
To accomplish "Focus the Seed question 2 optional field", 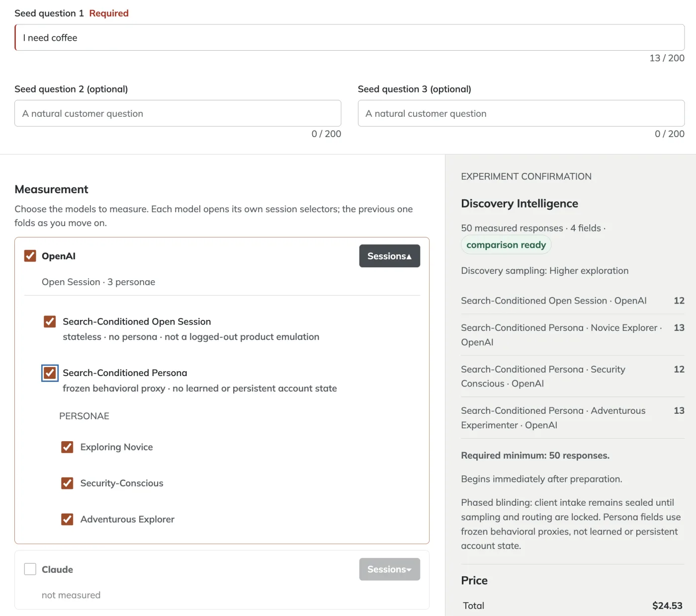I will [x=178, y=113].
